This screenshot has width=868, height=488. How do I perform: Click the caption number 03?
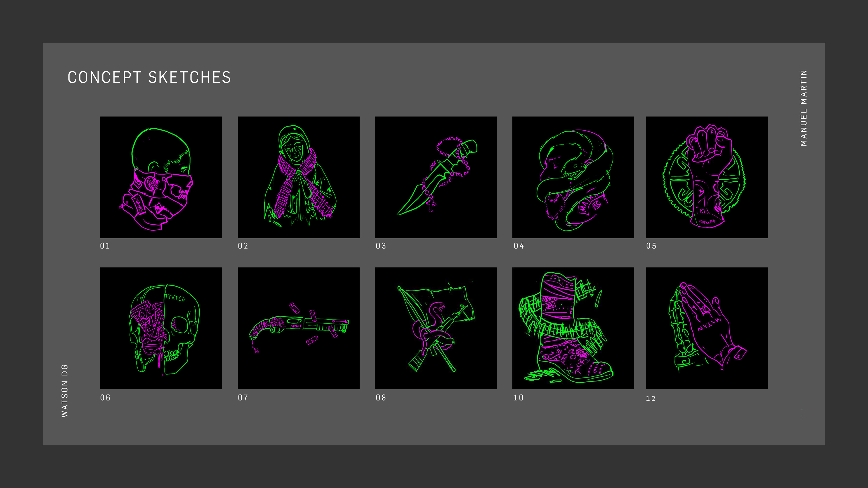coord(381,246)
